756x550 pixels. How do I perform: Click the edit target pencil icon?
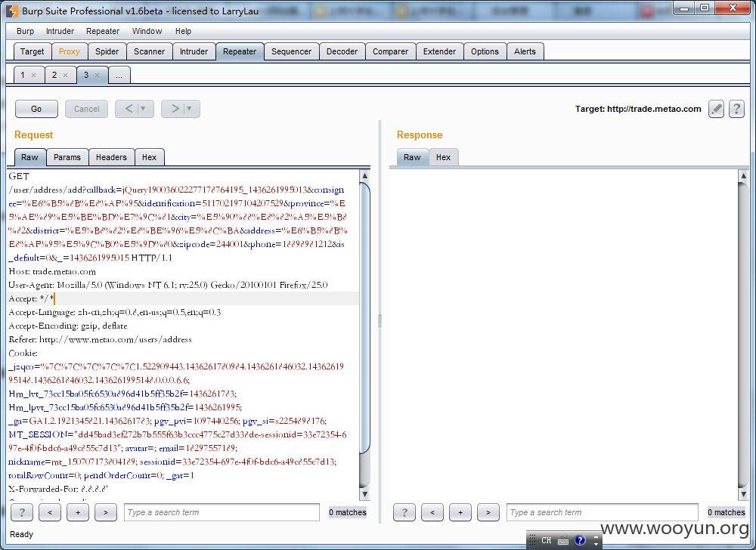tap(716, 109)
